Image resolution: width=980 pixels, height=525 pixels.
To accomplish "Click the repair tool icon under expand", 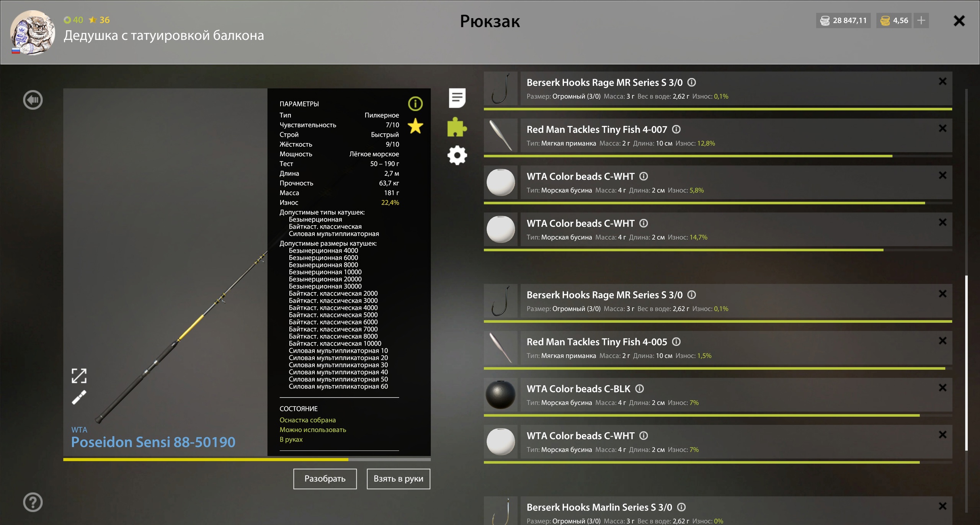I will pyautogui.click(x=79, y=397).
